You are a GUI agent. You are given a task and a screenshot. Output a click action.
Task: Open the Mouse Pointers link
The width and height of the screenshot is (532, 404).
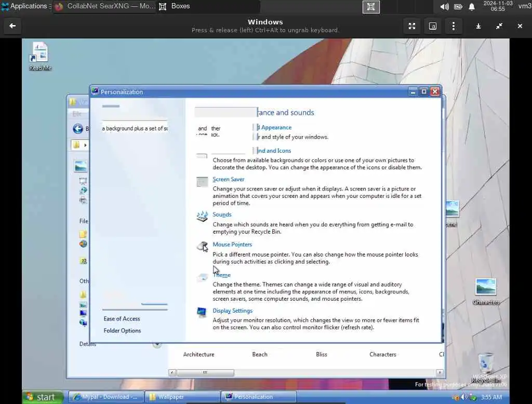pos(232,244)
